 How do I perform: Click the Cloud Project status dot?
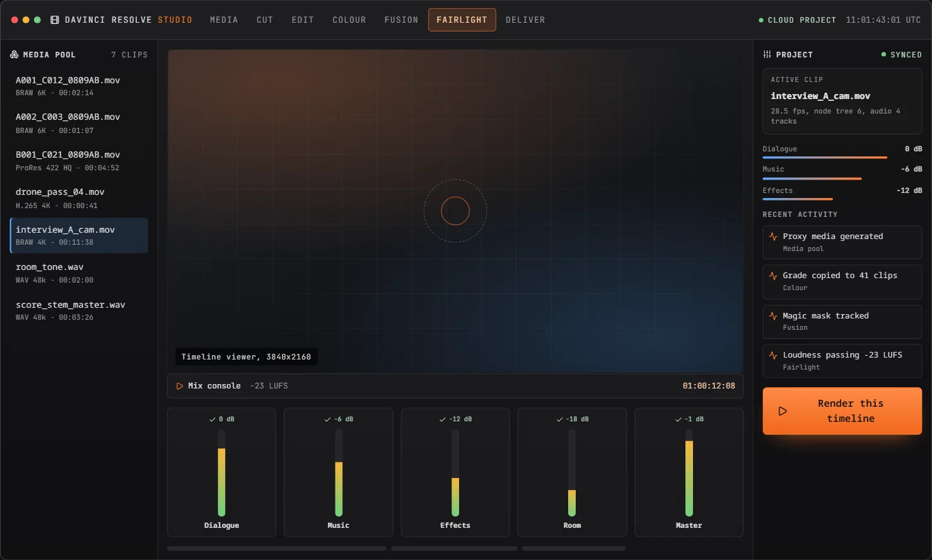point(761,20)
